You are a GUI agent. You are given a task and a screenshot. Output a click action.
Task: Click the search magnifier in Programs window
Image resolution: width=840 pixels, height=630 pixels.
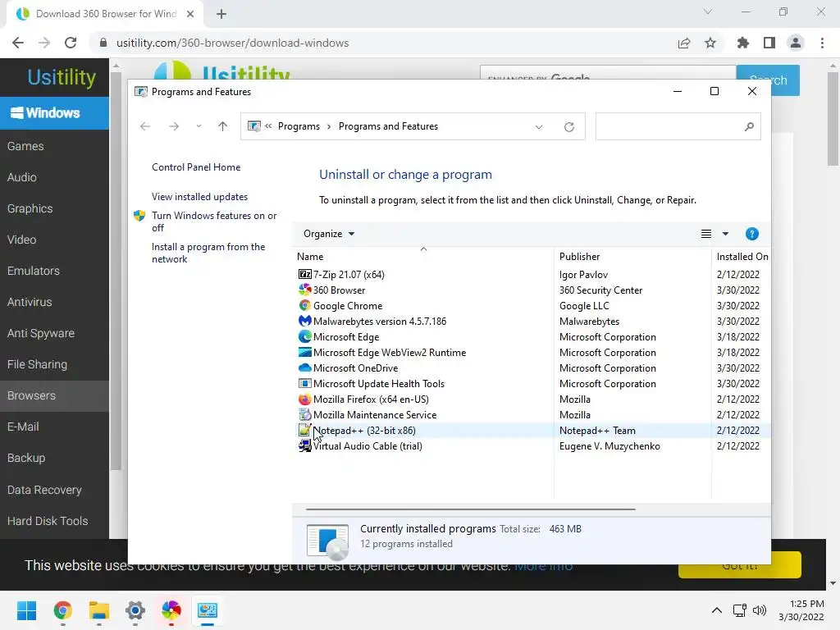click(x=749, y=126)
